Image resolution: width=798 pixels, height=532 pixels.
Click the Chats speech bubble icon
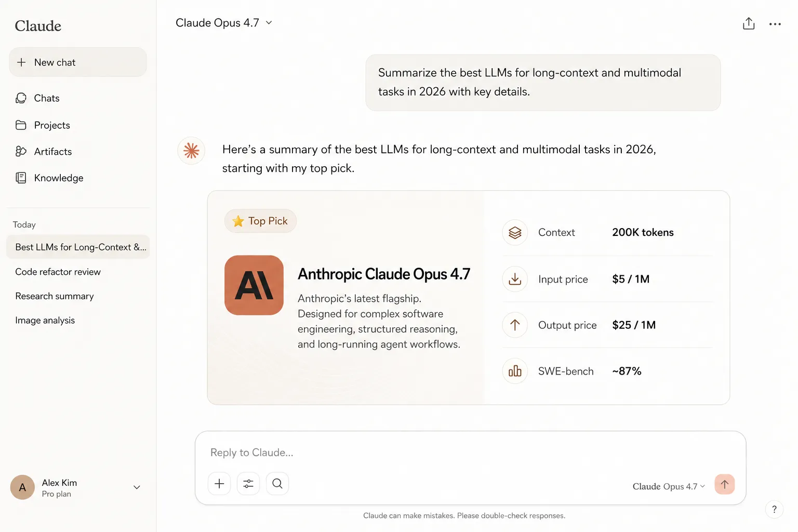(x=21, y=98)
